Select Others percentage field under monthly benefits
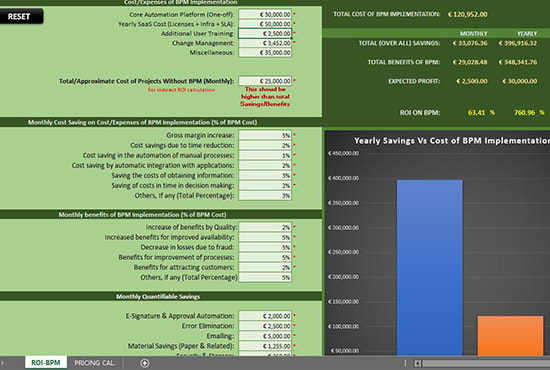 pos(265,277)
